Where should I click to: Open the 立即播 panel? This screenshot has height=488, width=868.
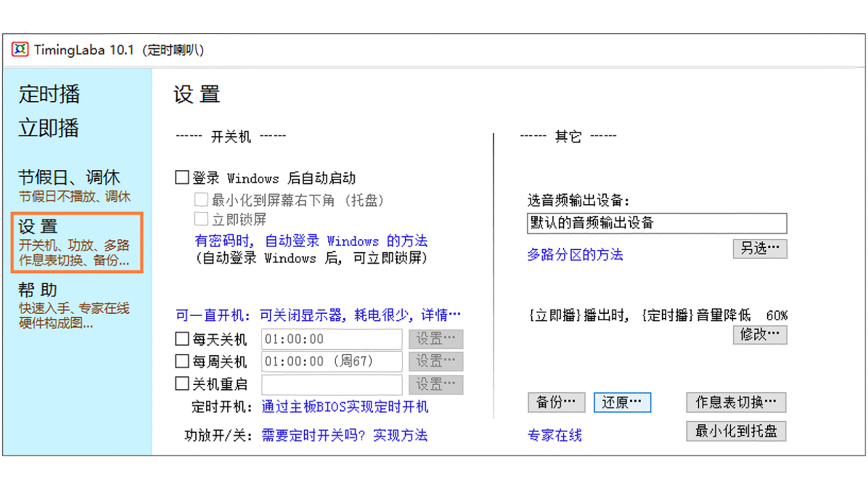[48, 127]
